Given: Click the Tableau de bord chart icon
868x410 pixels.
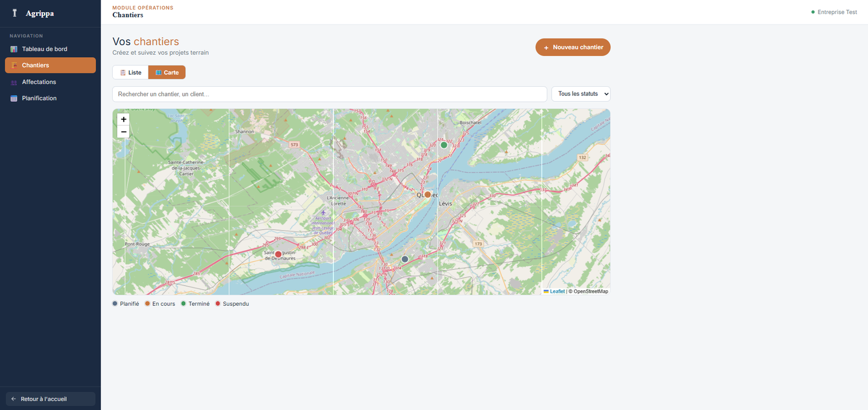Looking at the screenshot, I should coord(14,49).
